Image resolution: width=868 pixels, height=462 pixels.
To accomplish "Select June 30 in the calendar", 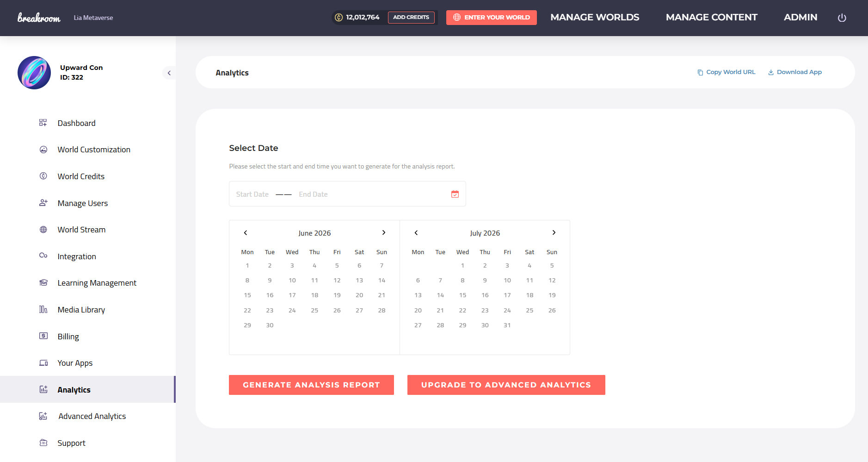I will (270, 325).
